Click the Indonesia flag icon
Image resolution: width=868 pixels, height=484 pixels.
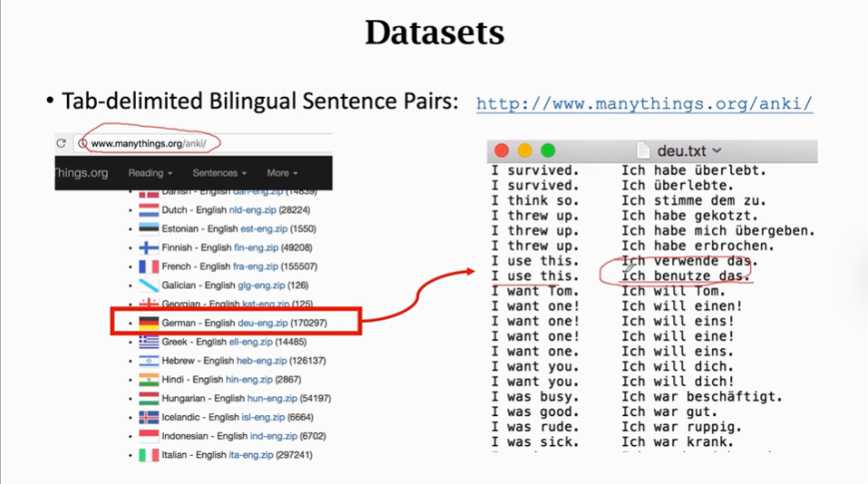tap(149, 436)
